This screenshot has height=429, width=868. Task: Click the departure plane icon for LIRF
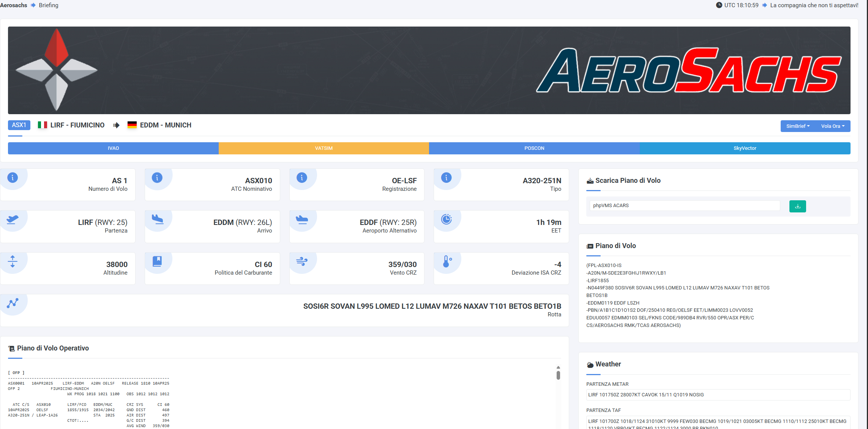(13, 219)
